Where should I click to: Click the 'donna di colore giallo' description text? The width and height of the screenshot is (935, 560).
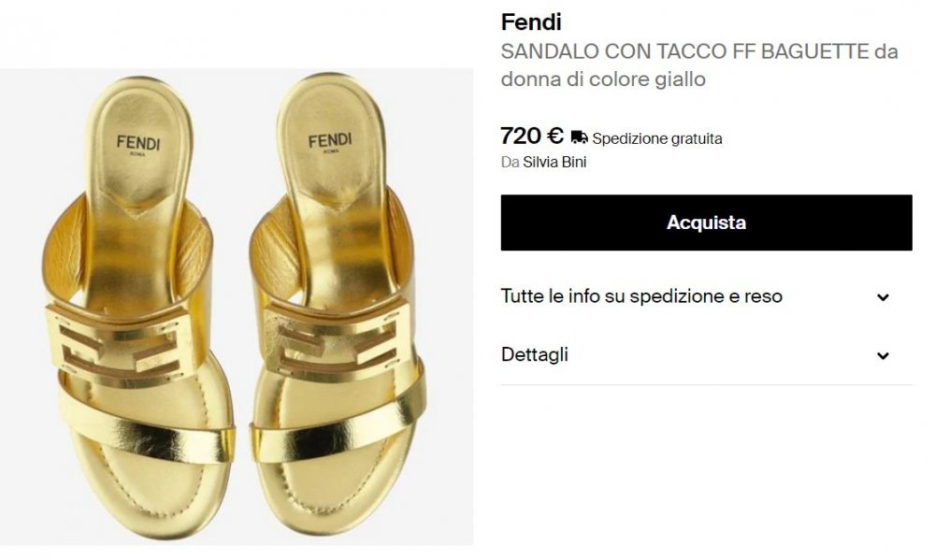tap(603, 79)
